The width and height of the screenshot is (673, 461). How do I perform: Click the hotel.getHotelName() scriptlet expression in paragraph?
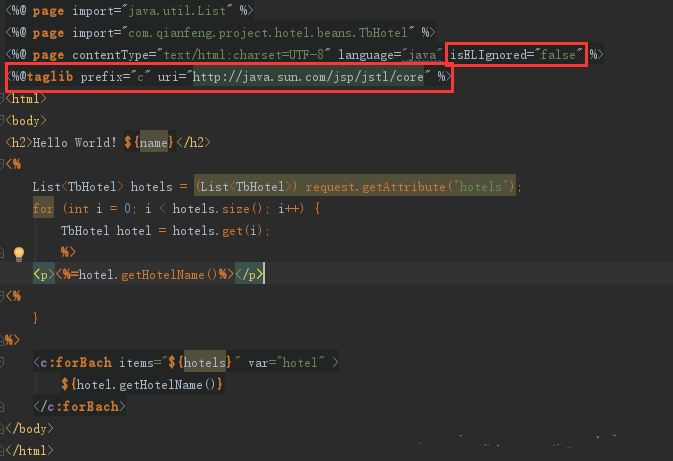coord(145,274)
